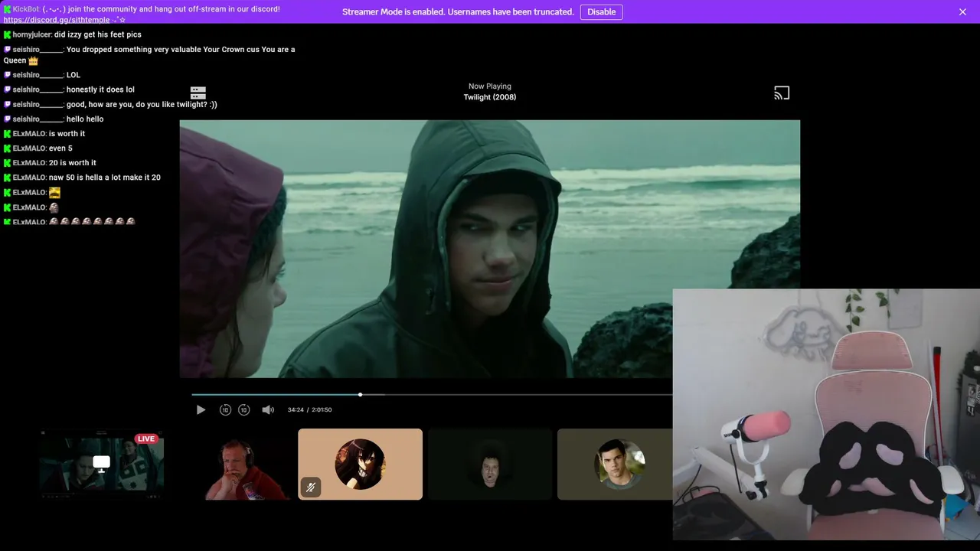Click the 34:24 / 2:01:50 time display
Viewport: 980px width, 551px height.
tap(309, 410)
